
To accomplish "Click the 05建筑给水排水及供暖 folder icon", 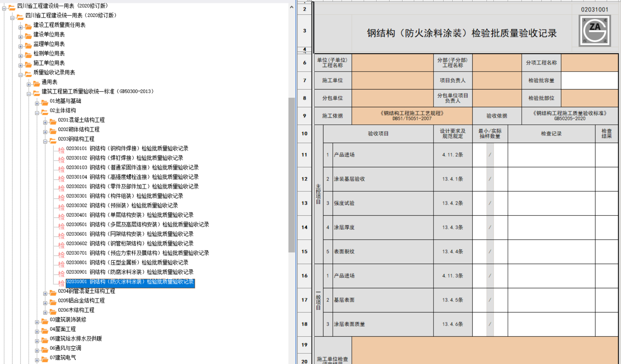I will click(45, 340).
